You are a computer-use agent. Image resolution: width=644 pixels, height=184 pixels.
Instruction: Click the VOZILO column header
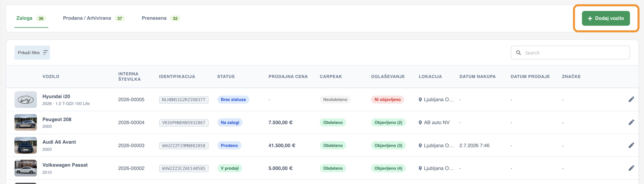click(51, 77)
